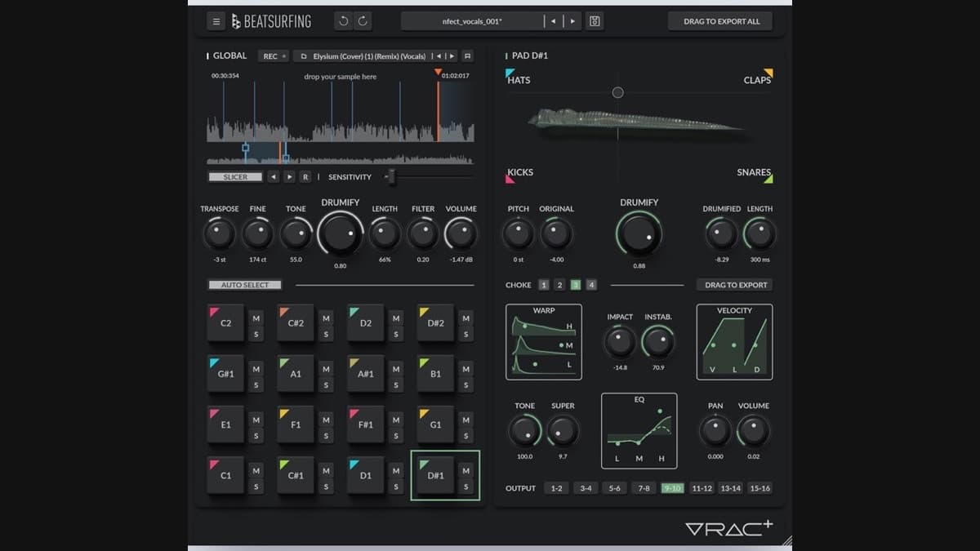Click the SNARES corner label
The width and height of the screenshot is (980, 551).
pyautogui.click(x=754, y=172)
